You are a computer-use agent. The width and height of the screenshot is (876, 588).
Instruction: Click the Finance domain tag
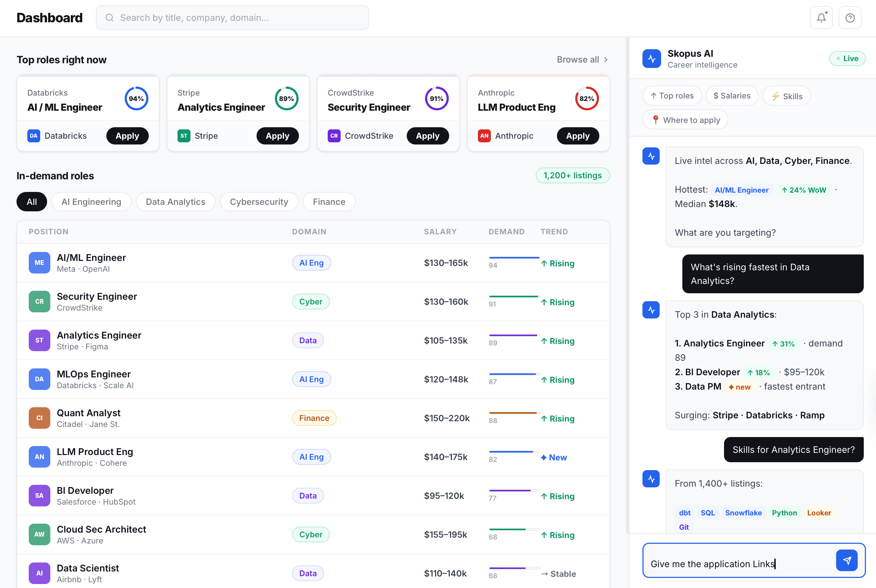pyautogui.click(x=314, y=418)
